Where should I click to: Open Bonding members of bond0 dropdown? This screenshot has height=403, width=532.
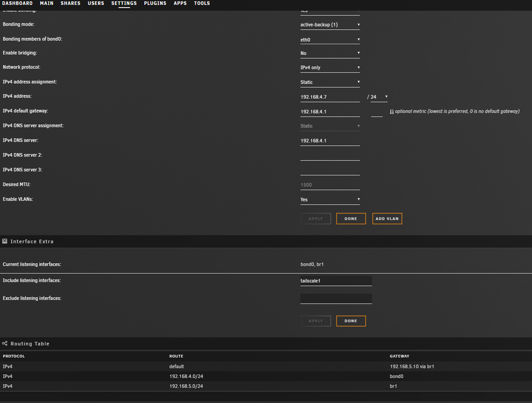tap(330, 40)
